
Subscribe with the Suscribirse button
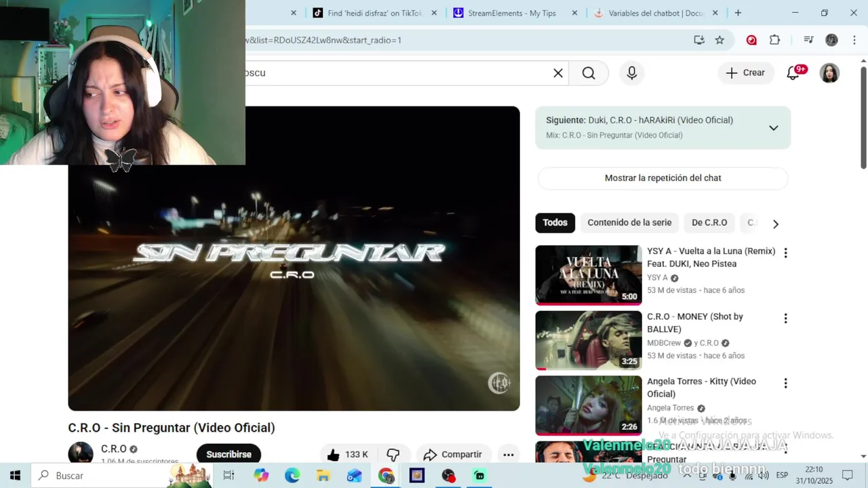coord(229,454)
